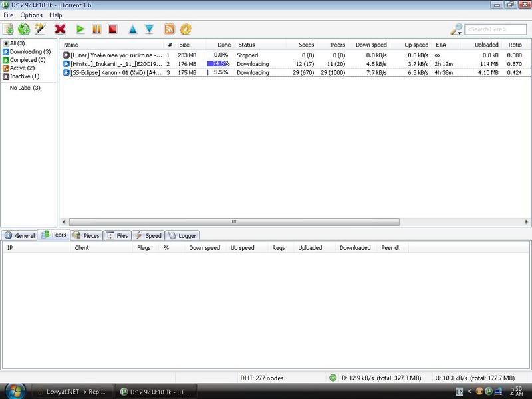The height and width of the screenshot is (399, 532).
Task: Sort torrents by Done column
Action: click(x=224, y=45)
